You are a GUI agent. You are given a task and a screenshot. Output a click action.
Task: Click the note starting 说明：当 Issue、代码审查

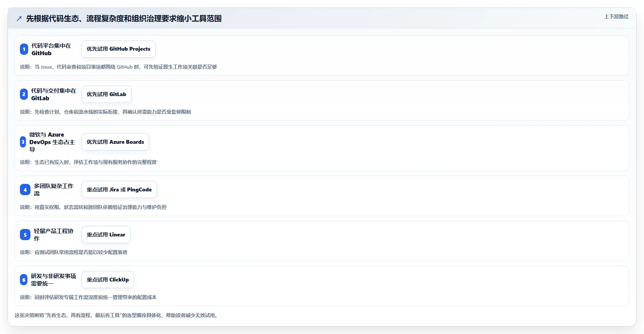click(x=118, y=67)
